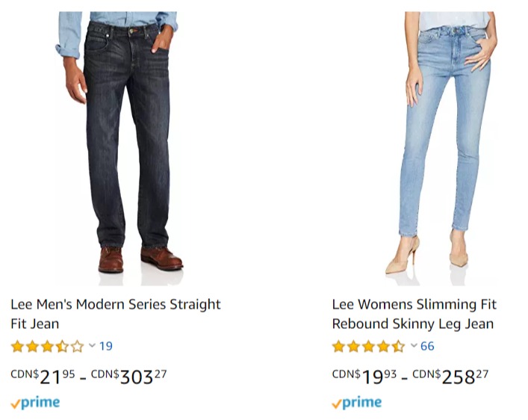Screen dimensions: 528x420
Task: Click the CDN$19.93 starting price
Action: [x=364, y=377]
